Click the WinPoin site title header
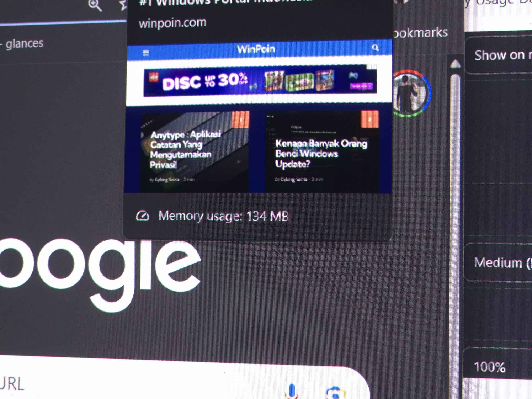This screenshot has height=399, width=532. point(256,49)
